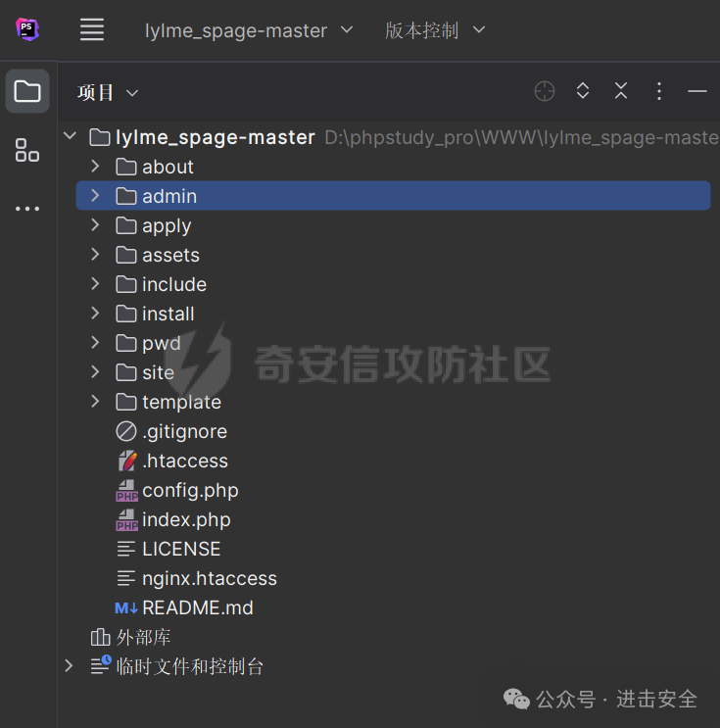The image size is (720, 728).
Task: Expand the include folder chevron
Action: click(x=95, y=284)
